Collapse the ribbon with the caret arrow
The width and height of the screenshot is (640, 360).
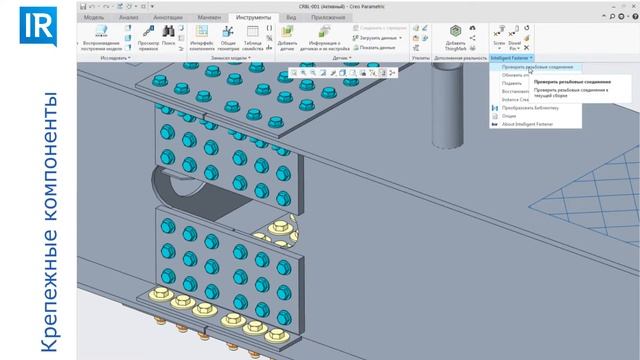[x=604, y=16]
